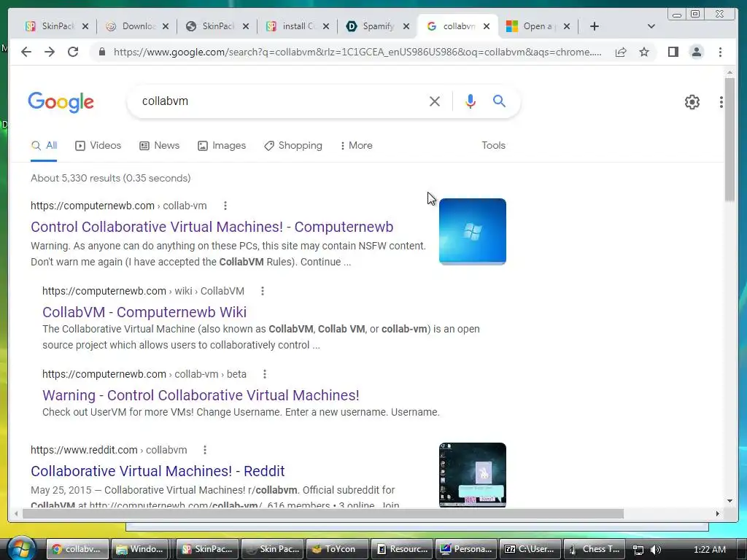Start voice search with microphone
The image size is (747, 560).
(471, 101)
